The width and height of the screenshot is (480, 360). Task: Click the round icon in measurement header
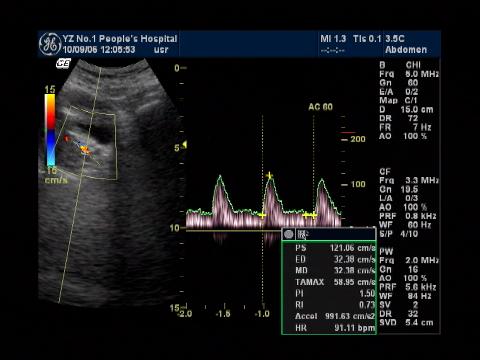tap(289, 234)
